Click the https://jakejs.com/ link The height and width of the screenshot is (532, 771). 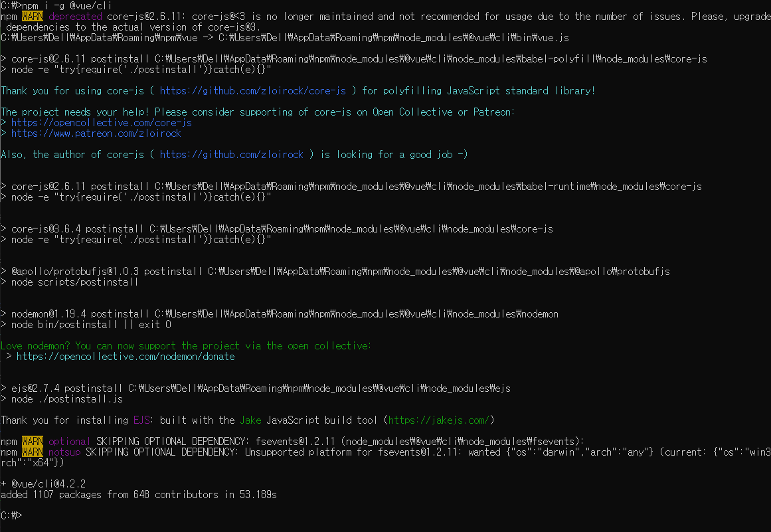click(438, 420)
